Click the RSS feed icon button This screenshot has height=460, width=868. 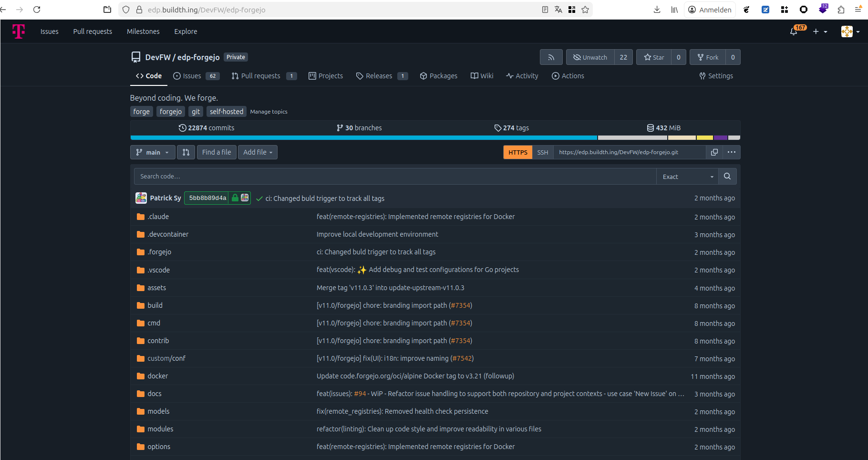coord(551,57)
